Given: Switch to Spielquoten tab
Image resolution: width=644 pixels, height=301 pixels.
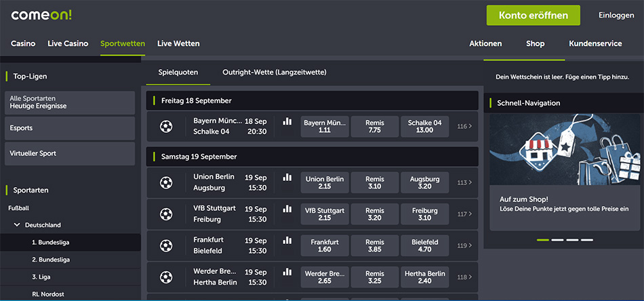Looking at the screenshot, I should (x=178, y=73).
